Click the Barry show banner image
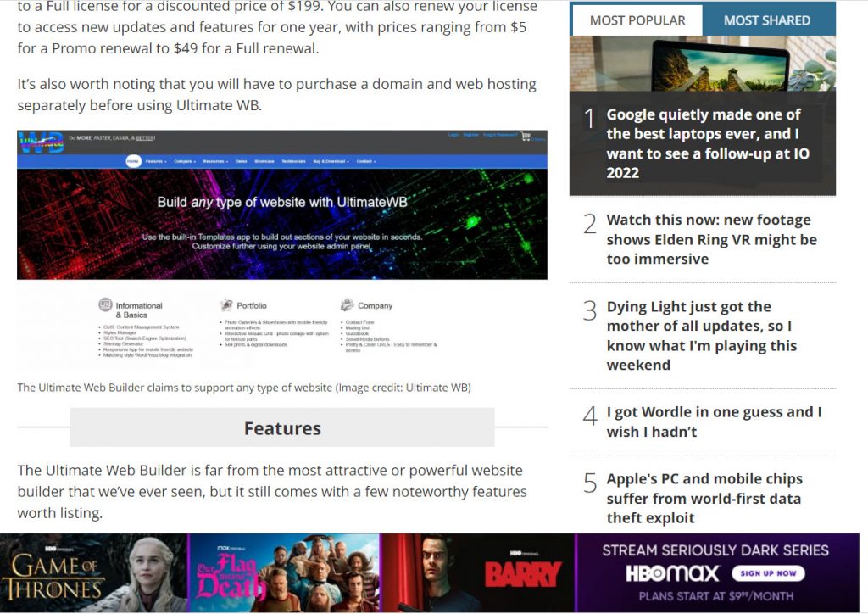Viewport: 868px width, 614px height. [x=477, y=572]
